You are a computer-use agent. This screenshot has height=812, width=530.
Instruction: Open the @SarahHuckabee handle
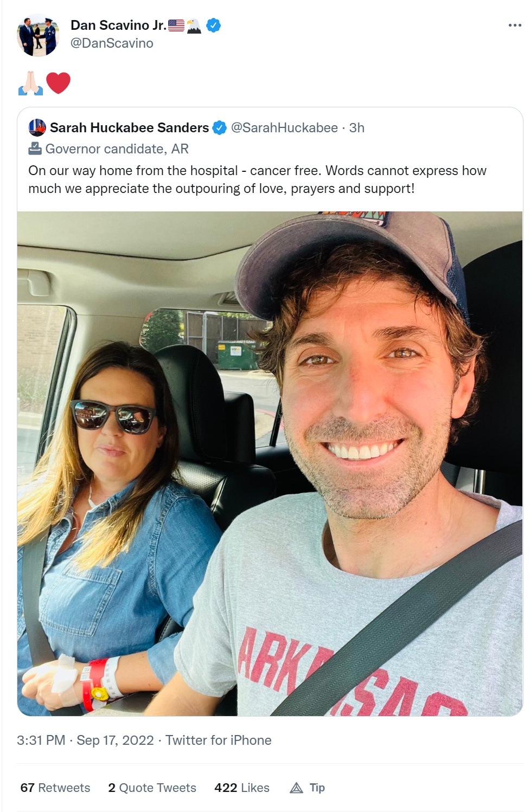pyautogui.click(x=284, y=128)
